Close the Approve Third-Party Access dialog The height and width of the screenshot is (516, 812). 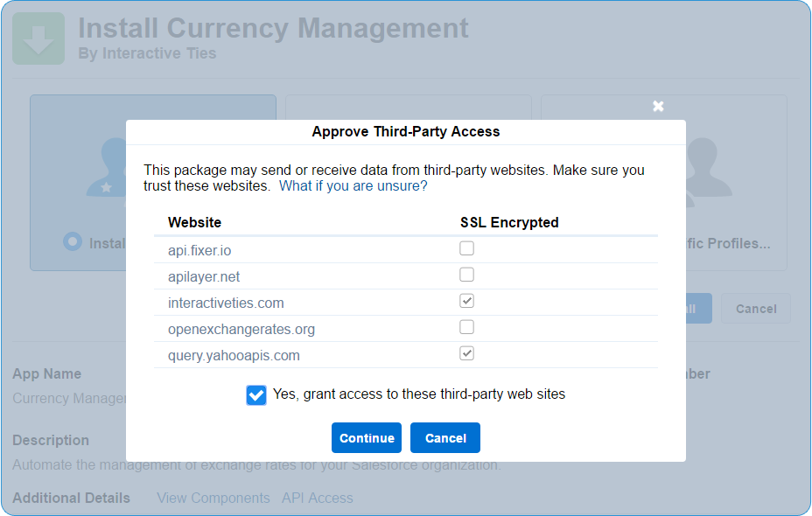pos(658,107)
